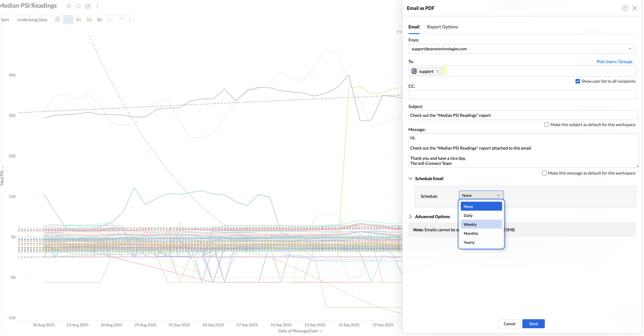Image resolution: width=644 pixels, height=336 pixels.
Task: Uncheck Show user list to all recipients
Action: (x=577, y=81)
